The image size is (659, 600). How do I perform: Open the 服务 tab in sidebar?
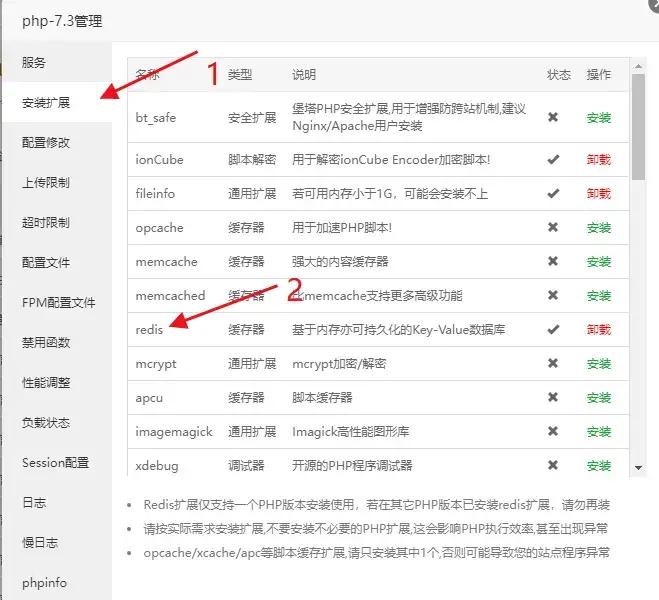34,62
